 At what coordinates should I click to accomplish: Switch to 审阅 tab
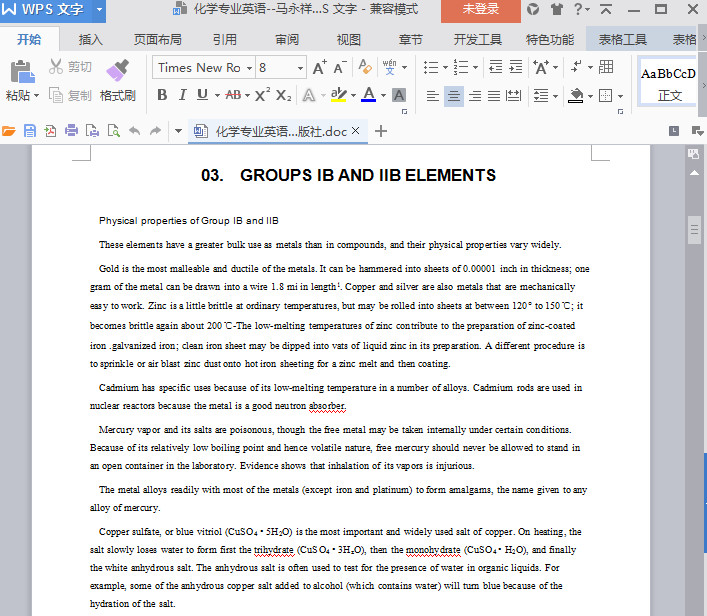(287, 40)
